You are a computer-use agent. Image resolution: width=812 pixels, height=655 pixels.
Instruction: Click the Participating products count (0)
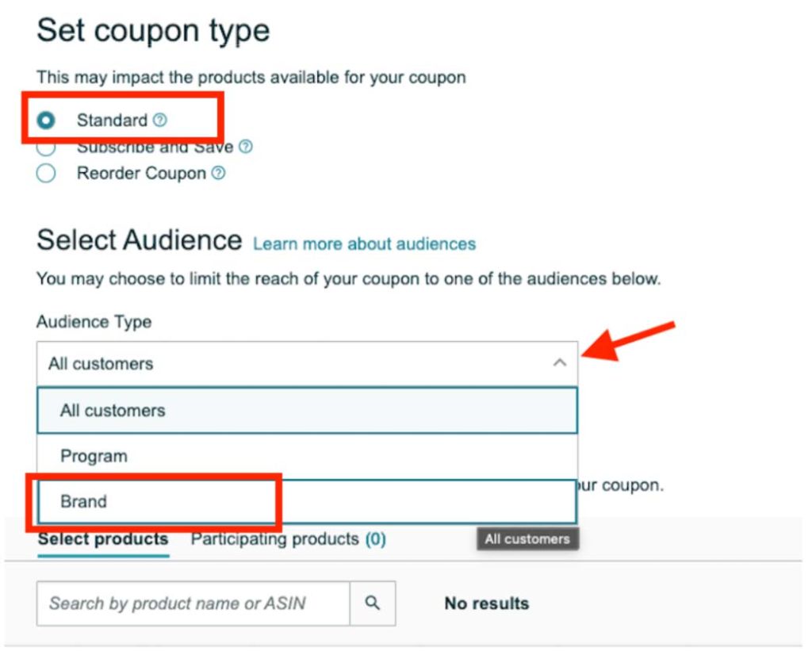click(x=375, y=539)
